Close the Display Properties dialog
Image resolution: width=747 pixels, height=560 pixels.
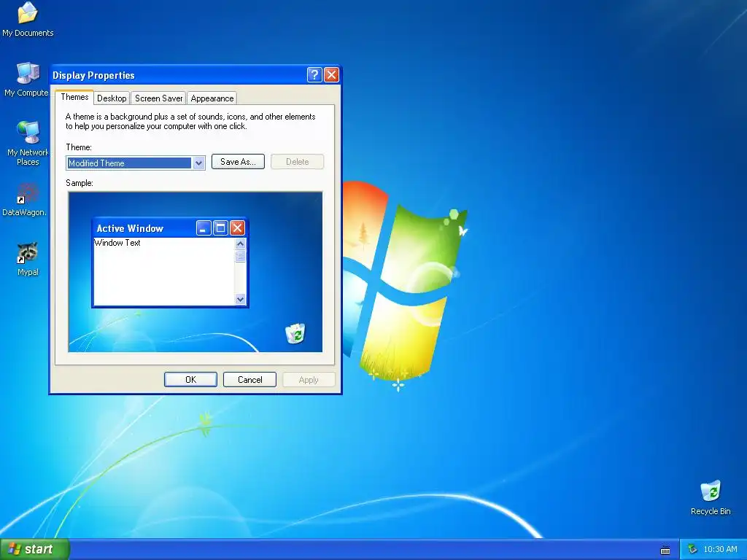pyautogui.click(x=331, y=75)
